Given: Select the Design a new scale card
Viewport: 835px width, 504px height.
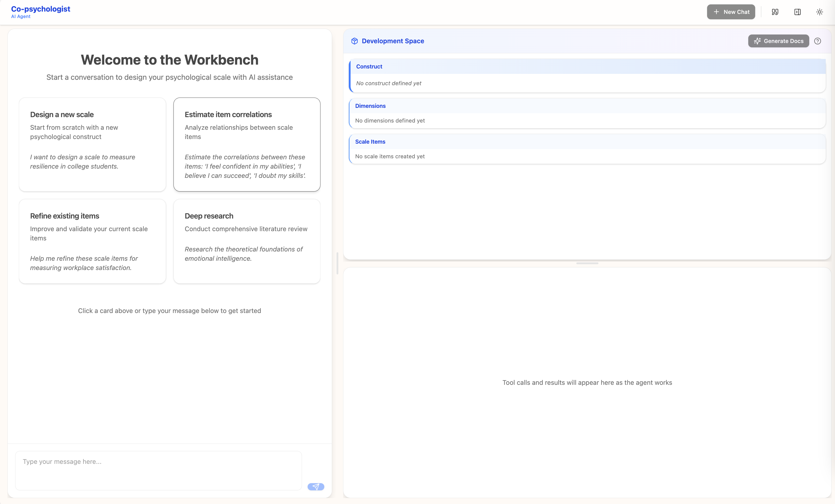Looking at the screenshot, I should tap(92, 144).
